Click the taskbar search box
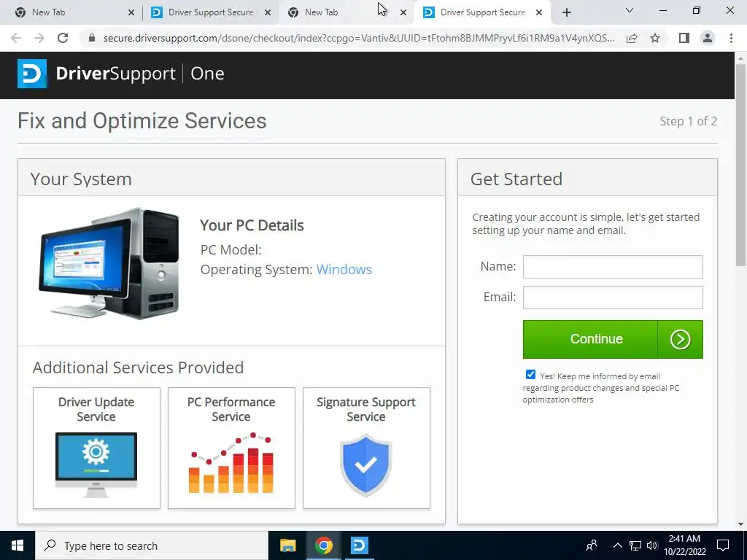The width and height of the screenshot is (747, 560). (152, 545)
